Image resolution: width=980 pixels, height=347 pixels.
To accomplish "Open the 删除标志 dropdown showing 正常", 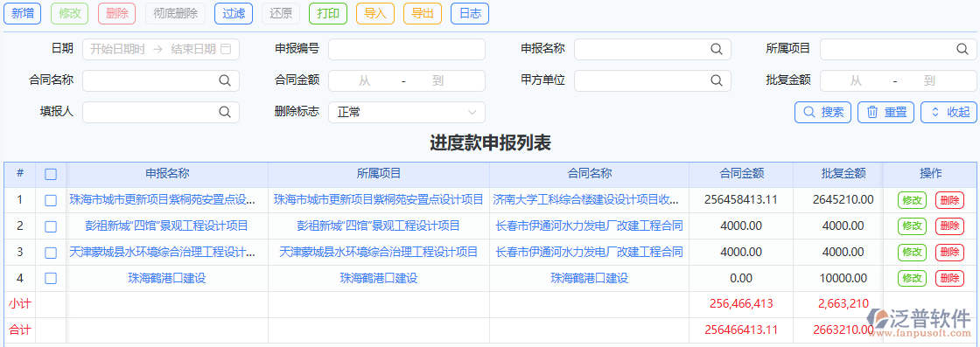I will point(407,113).
